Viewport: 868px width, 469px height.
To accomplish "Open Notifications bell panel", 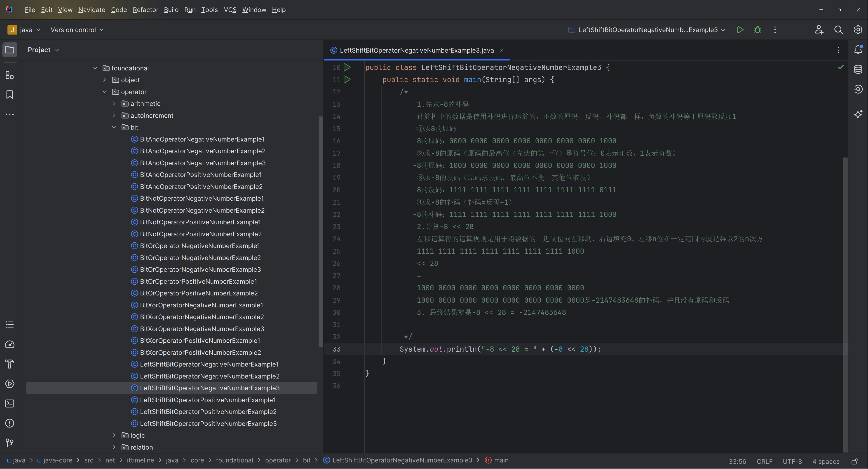I will 858,50.
